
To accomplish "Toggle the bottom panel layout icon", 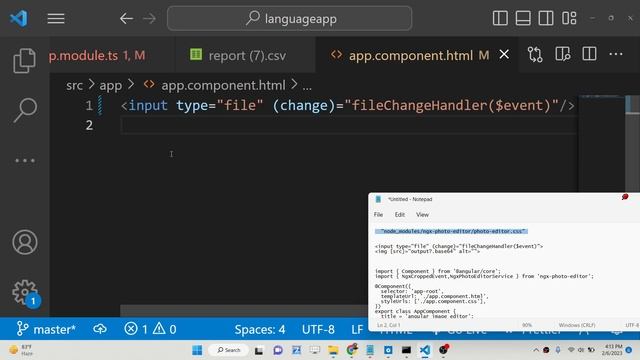I will tap(523, 18).
